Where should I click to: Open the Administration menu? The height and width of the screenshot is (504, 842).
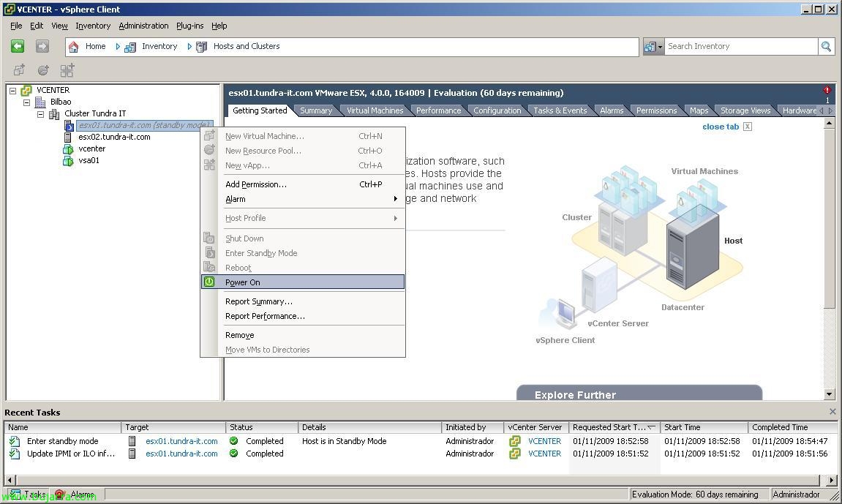143,26
